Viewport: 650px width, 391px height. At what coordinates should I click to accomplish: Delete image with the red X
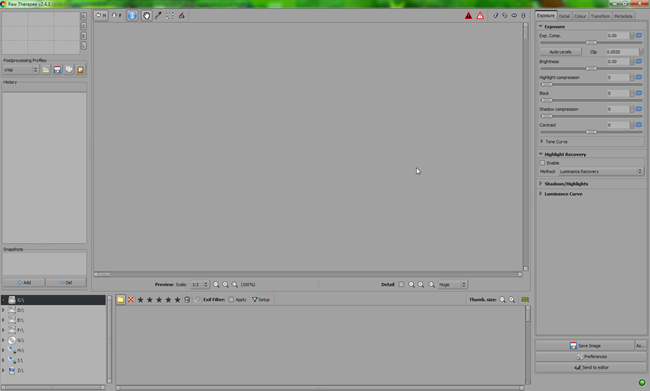pos(131,299)
